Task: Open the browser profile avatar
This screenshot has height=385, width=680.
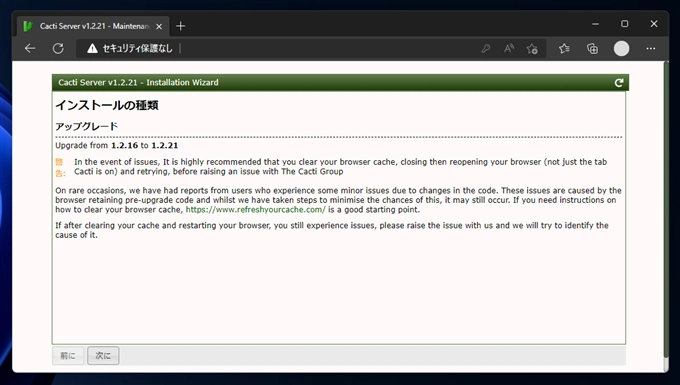Action: click(621, 49)
